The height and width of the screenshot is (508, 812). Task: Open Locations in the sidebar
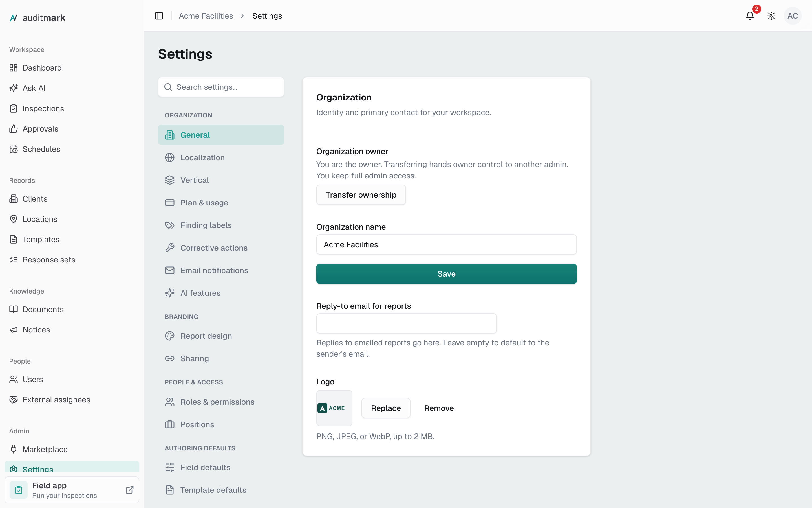point(72,219)
